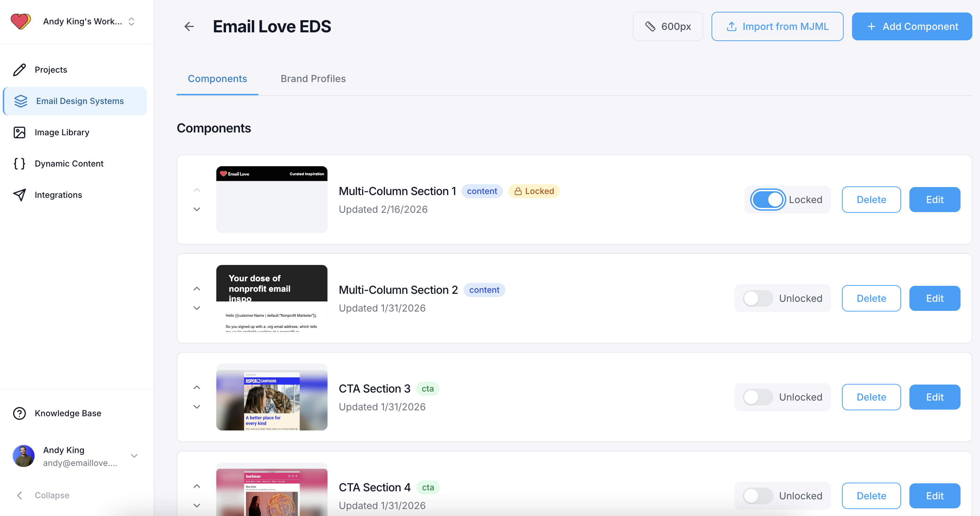980x516 pixels.
Task: Open Dynamic Content from the sidebar
Action: pyautogui.click(x=69, y=163)
